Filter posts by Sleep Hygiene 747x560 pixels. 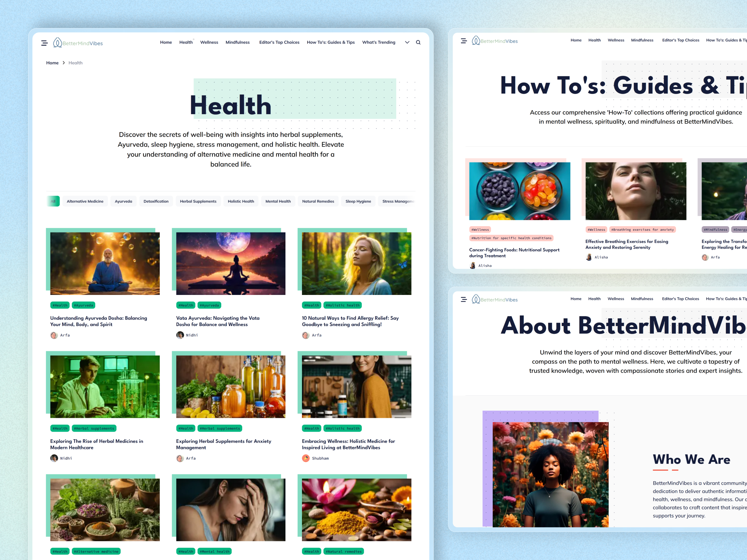358,201
